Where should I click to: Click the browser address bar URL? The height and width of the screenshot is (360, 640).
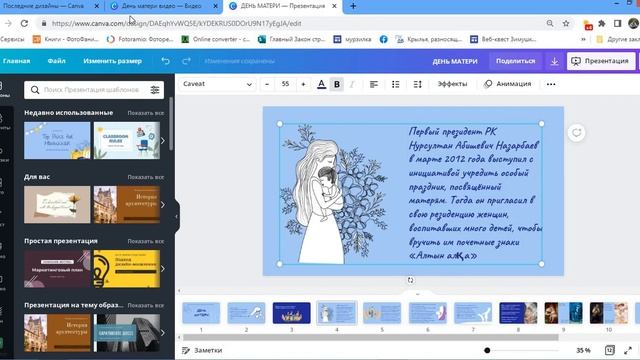click(177, 23)
